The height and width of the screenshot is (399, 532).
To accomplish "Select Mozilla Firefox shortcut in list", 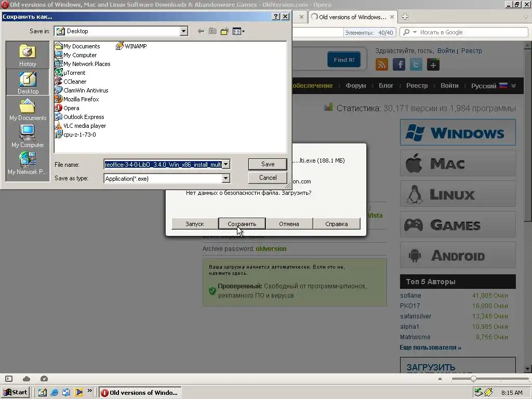I will (77, 99).
